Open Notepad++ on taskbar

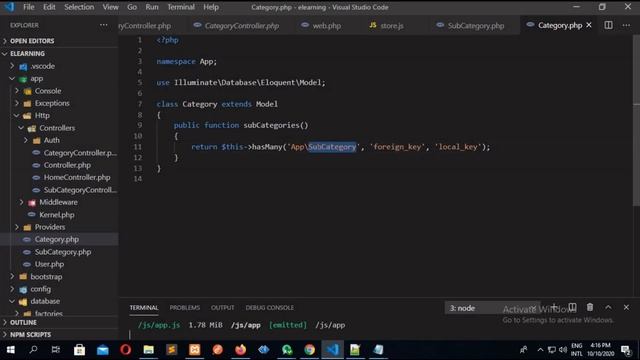click(355, 350)
